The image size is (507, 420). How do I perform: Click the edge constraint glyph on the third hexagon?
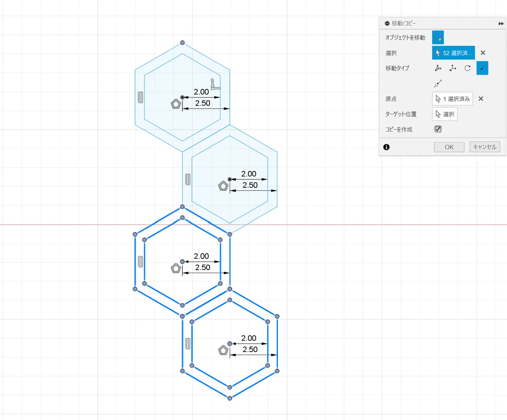point(141,262)
